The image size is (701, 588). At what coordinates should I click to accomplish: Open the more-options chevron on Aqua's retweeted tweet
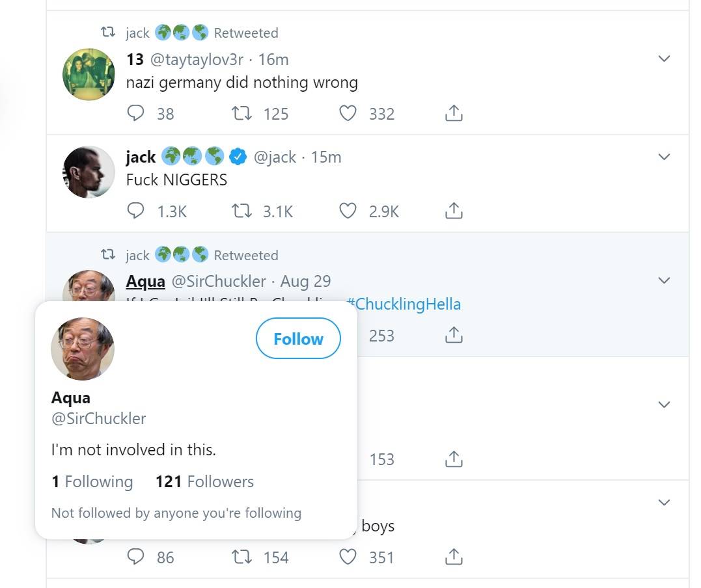[664, 280]
